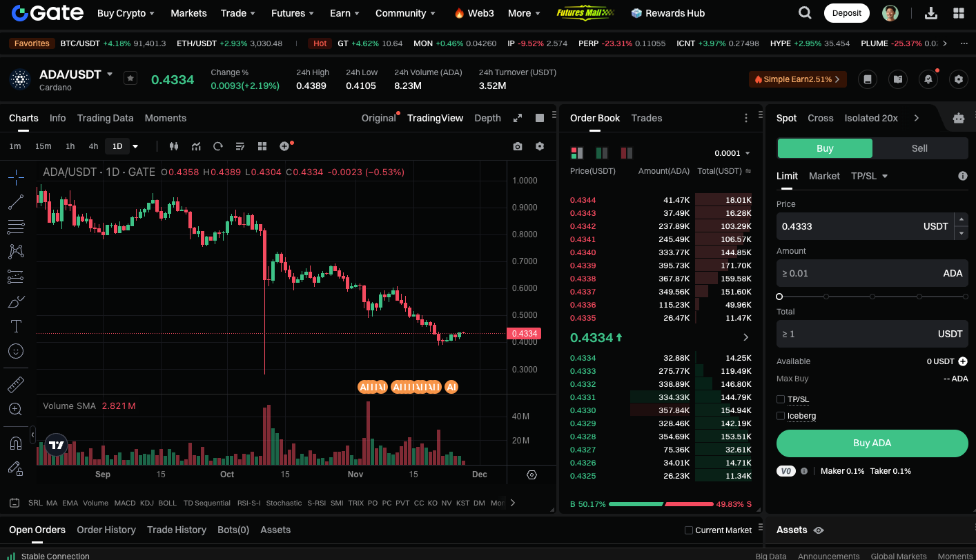Image resolution: width=976 pixels, height=560 pixels.
Task: Open the Trade dropdown menu
Action: pyautogui.click(x=238, y=13)
